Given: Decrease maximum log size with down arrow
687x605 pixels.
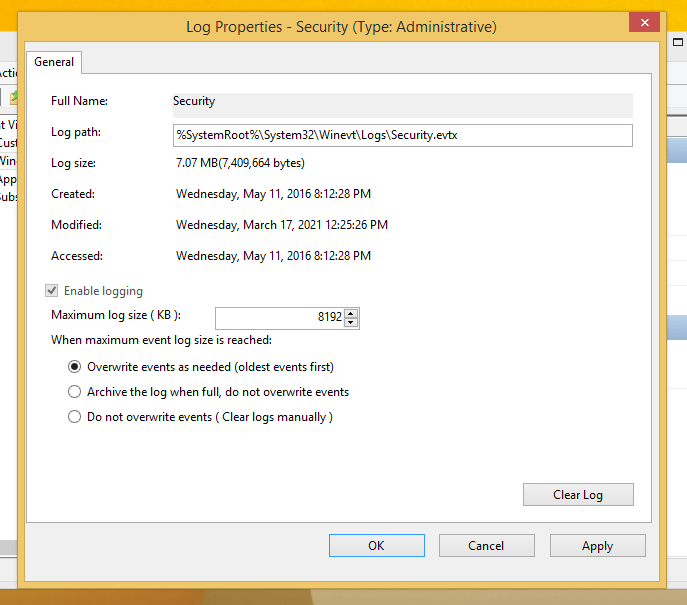Looking at the screenshot, I should coord(351,322).
